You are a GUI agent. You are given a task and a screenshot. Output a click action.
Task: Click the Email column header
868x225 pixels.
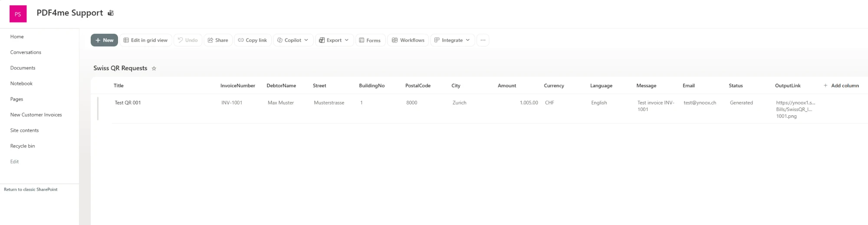coord(688,86)
